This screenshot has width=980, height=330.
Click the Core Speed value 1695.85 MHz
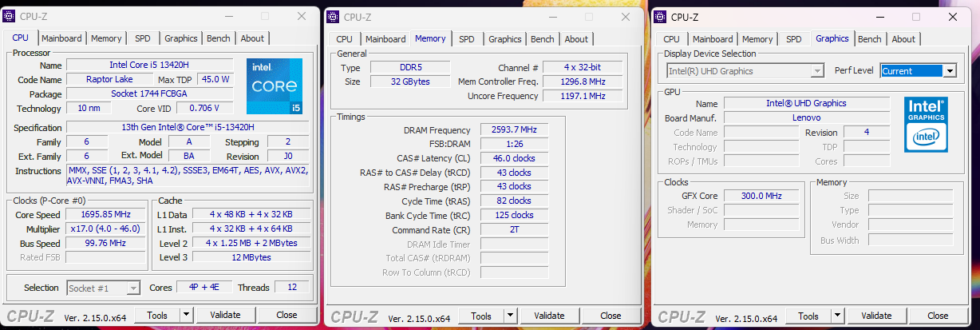tap(105, 214)
